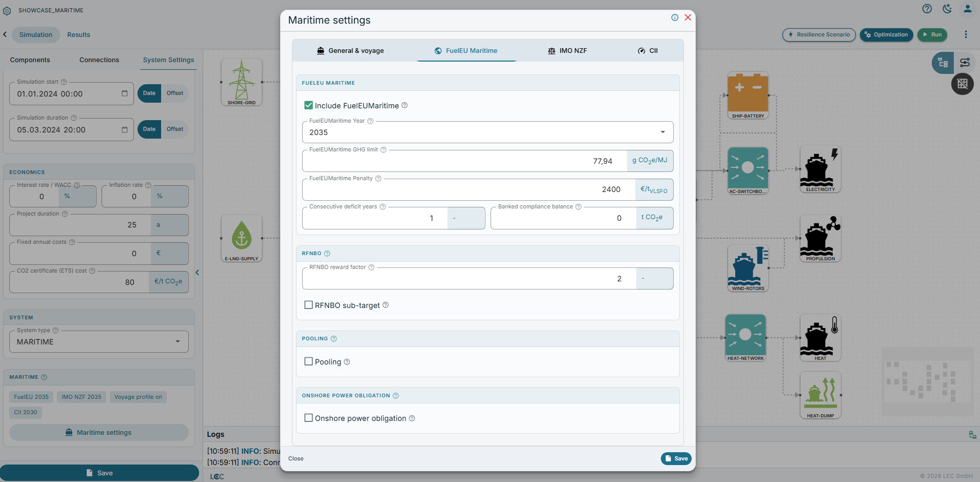Open the user account icon

(x=968, y=9)
